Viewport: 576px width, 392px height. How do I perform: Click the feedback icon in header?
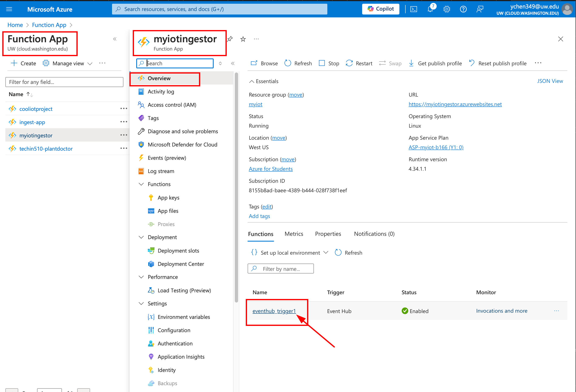click(480, 9)
